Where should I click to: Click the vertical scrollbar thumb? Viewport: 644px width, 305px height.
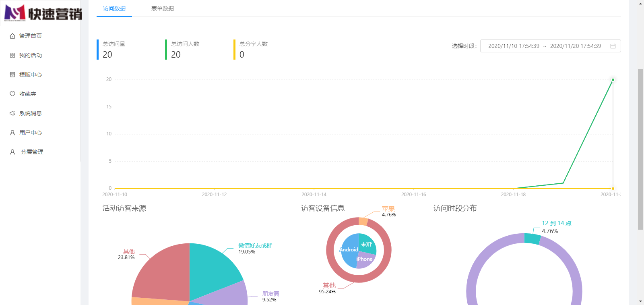click(x=640, y=149)
